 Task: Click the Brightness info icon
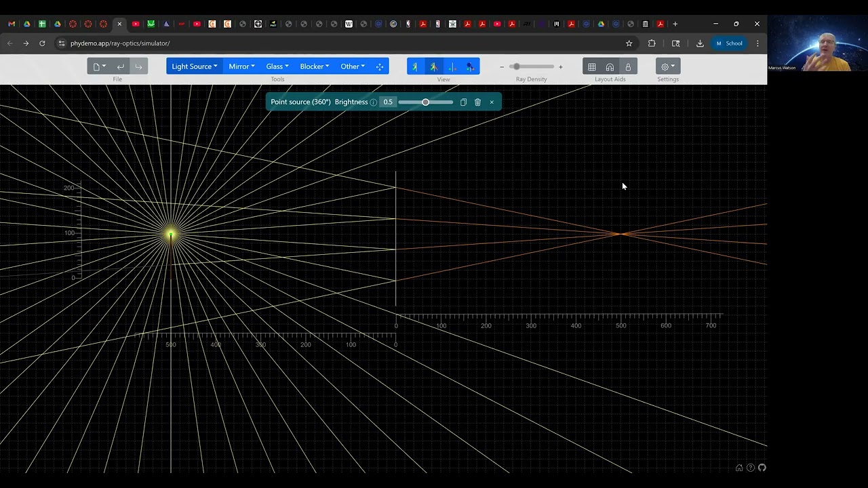[x=374, y=102]
